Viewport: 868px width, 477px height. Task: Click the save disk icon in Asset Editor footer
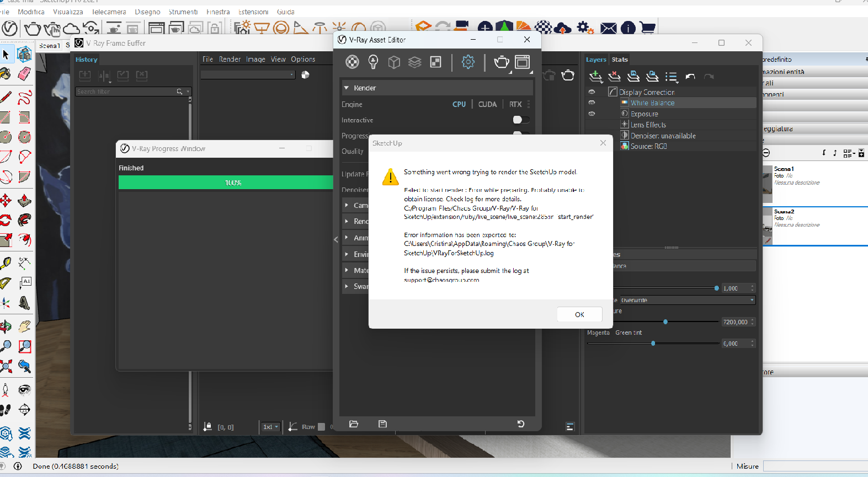(x=382, y=424)
